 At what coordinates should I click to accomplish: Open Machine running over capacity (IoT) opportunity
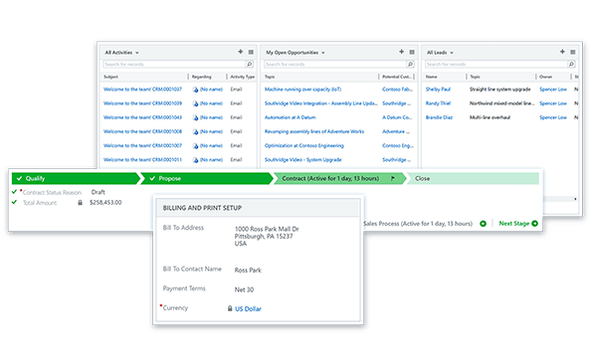302,90
